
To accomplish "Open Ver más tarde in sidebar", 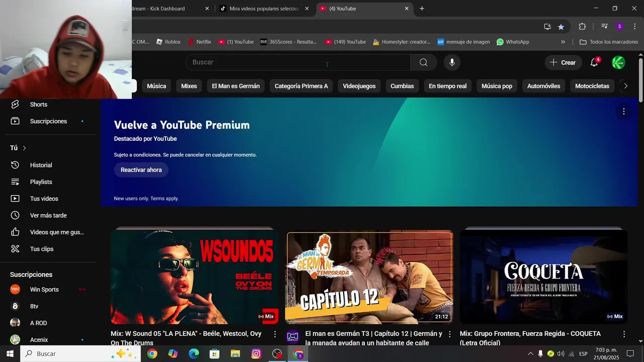I will point(48,215).
